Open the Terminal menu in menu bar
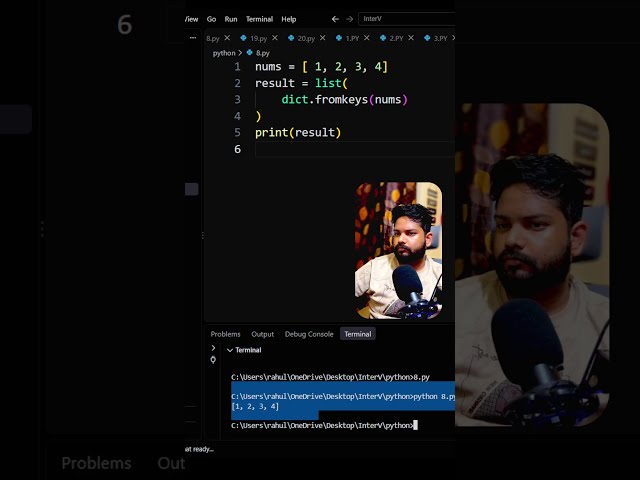 [x=259, y=19]
